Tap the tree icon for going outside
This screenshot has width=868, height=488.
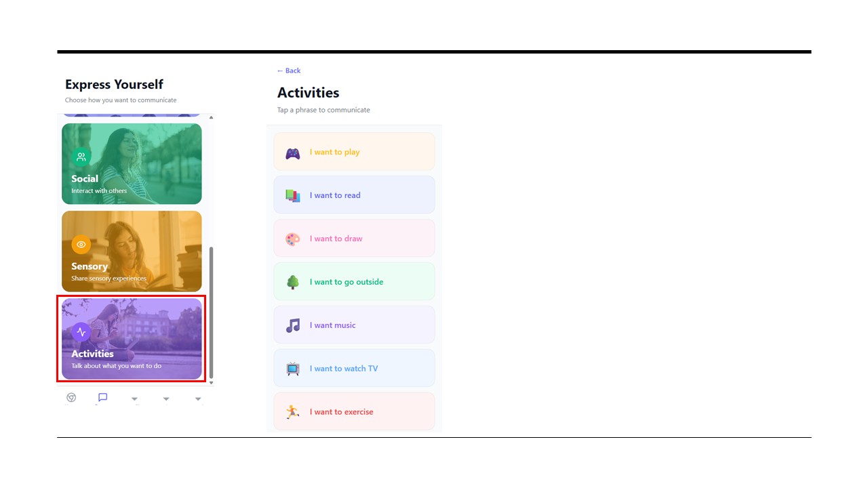[292, 282]
